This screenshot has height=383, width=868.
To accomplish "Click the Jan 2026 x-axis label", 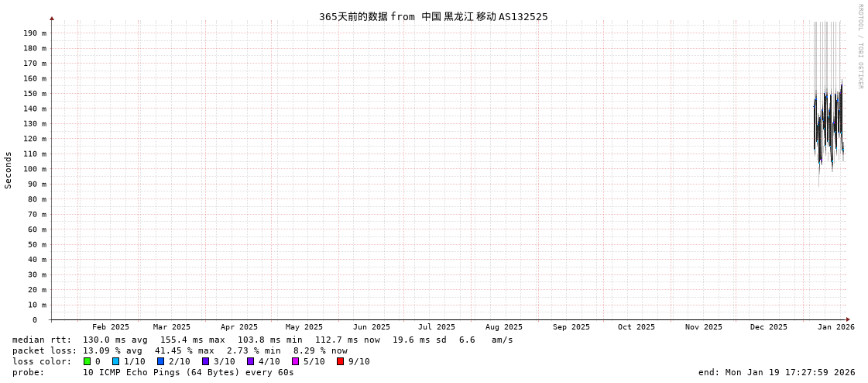I will coord(835,327).
